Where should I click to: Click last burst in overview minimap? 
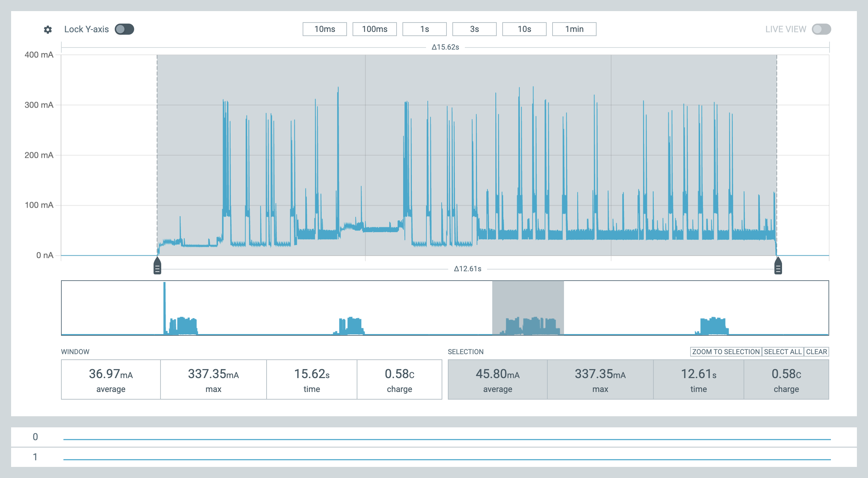click(x=712, y=326)
